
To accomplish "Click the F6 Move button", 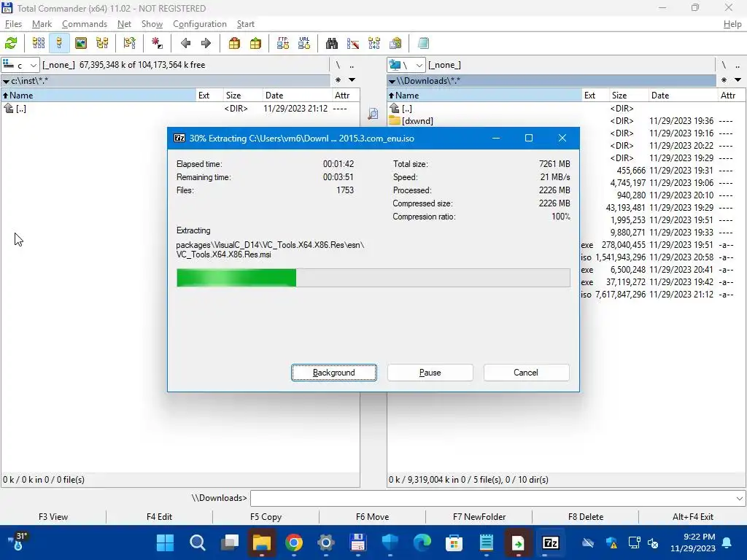I will [x=373, y=517].
